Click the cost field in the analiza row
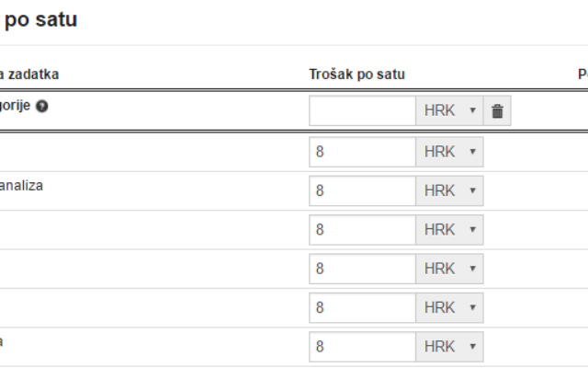Image resolution: width=588 pixels, height=368 pixels. click(x=363, y=190)
